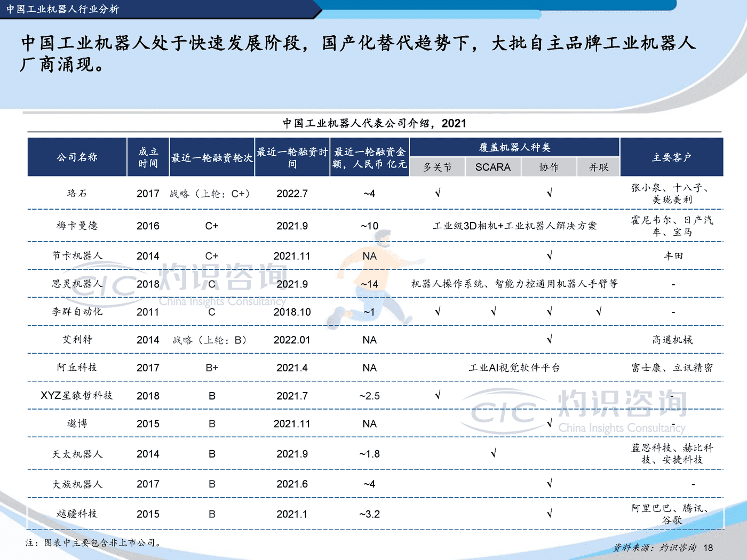Click page number 18
This screenshot has width=747, height=560.
(708, 548)
